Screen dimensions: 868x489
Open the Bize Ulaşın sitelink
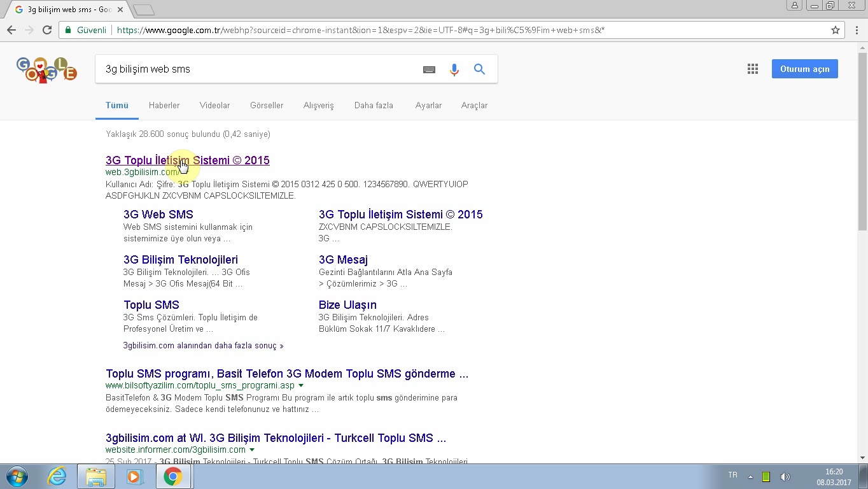coord(347,305)
